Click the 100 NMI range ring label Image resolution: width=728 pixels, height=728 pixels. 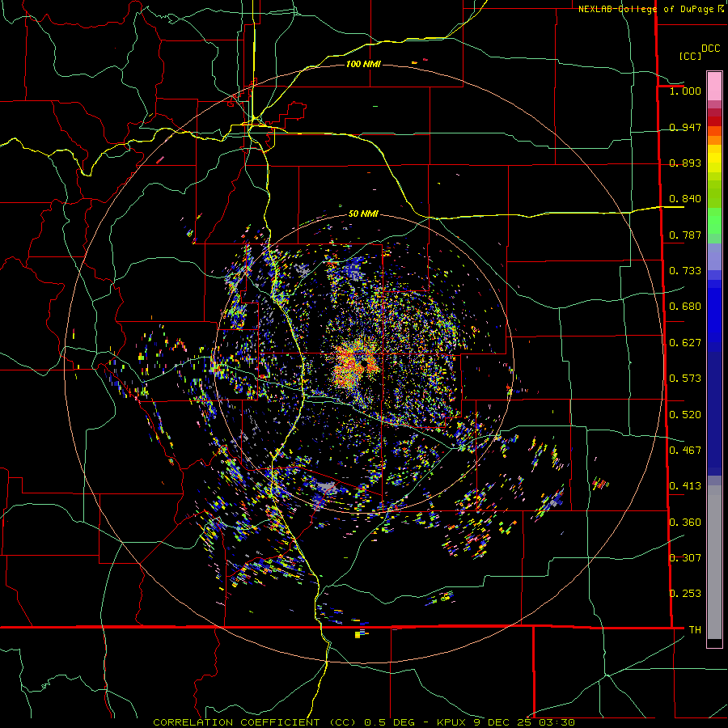(x=363, y=64)
